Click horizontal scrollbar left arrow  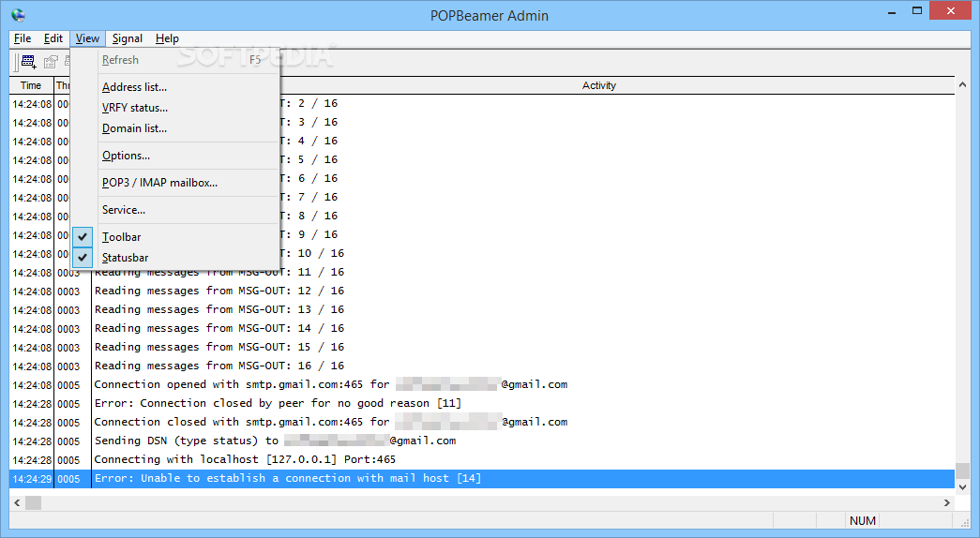(17, 502)
